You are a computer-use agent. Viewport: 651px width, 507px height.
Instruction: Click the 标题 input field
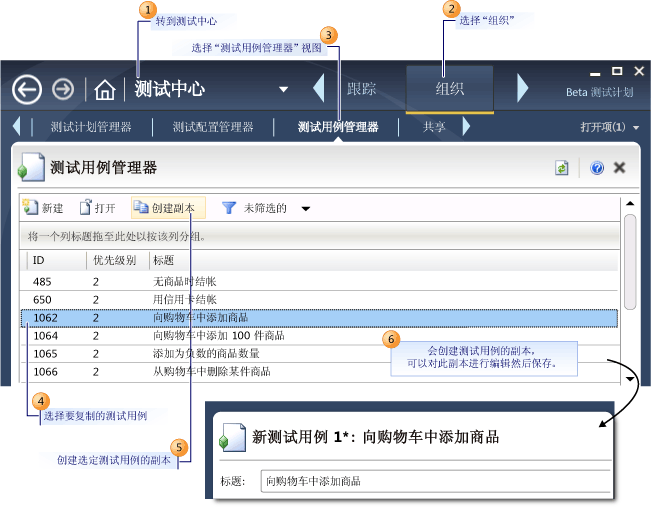coord(434,481)
